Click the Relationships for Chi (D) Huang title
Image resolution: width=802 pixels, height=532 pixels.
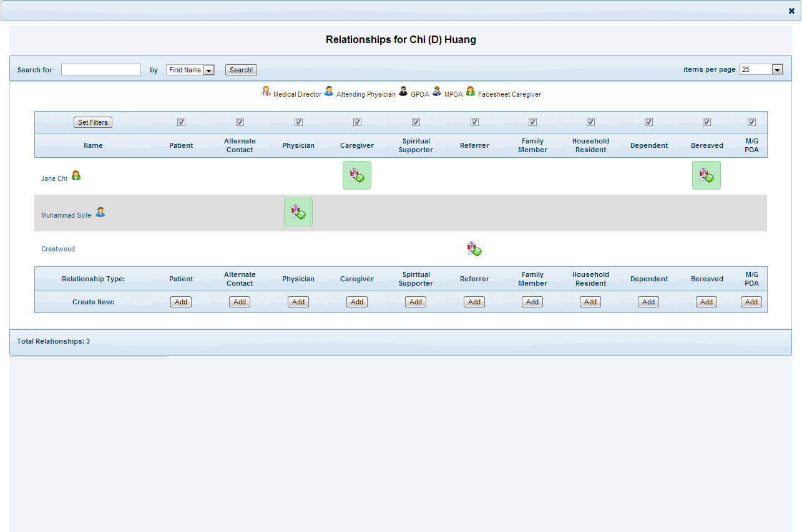[401, 40]
